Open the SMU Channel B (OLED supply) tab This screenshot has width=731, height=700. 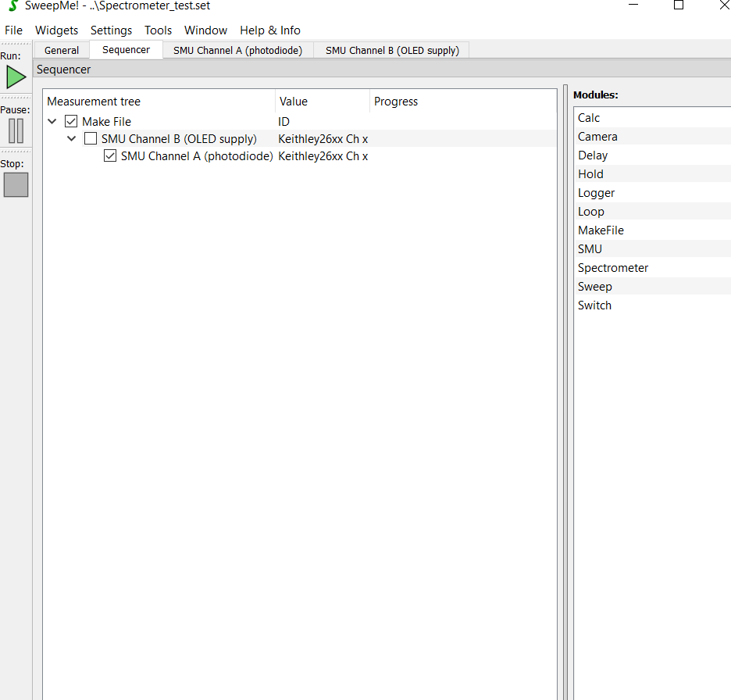pos(392,50)
